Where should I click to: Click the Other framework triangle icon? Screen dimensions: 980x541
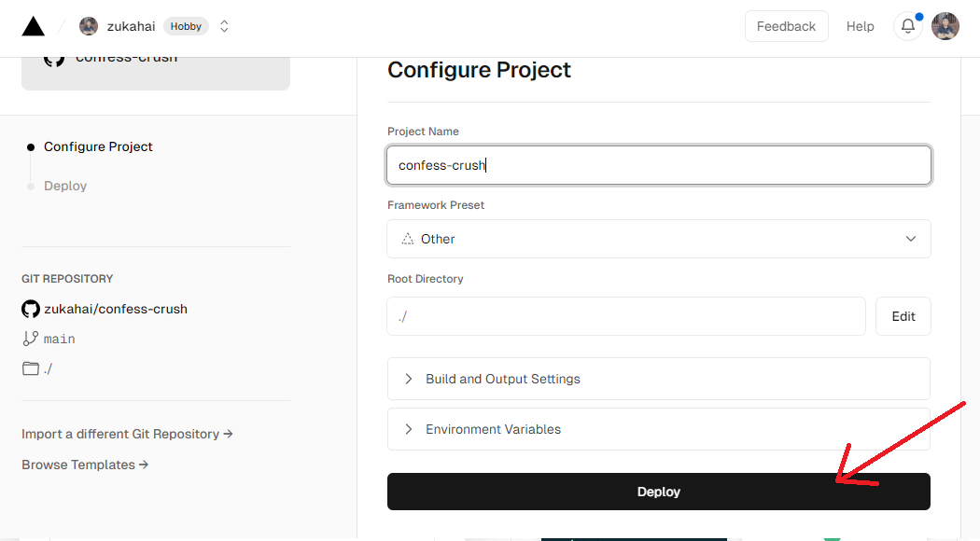(407, 239)
